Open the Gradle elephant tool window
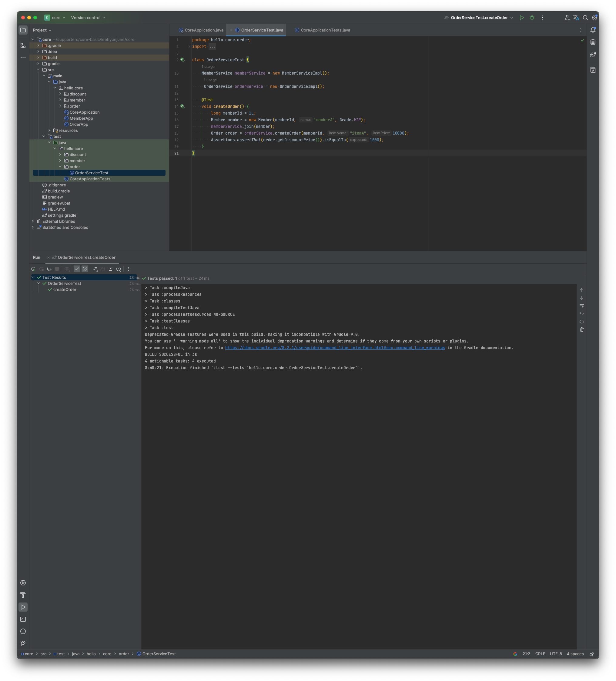The width and height of the screenshot is (616, 681). point(593,54)
